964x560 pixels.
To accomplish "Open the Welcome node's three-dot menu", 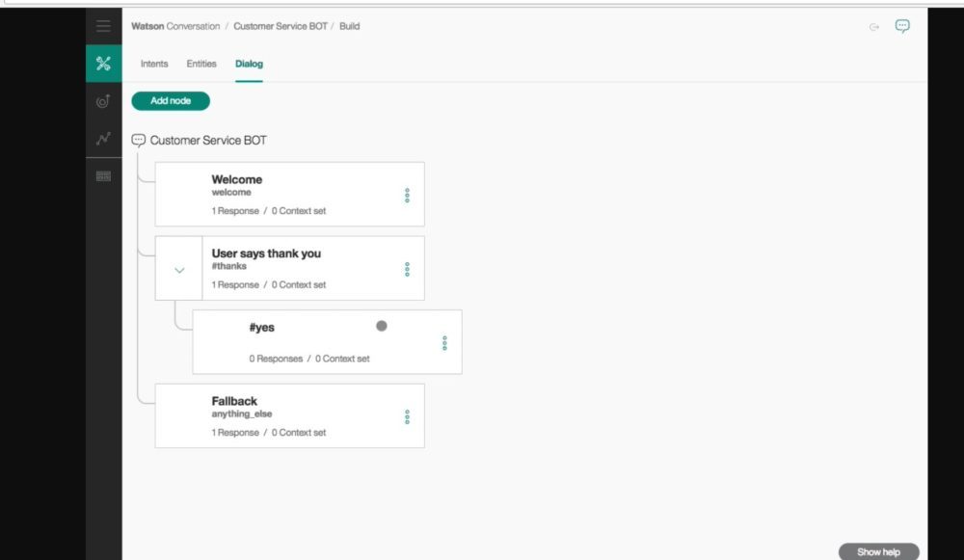I will point(407,195).
